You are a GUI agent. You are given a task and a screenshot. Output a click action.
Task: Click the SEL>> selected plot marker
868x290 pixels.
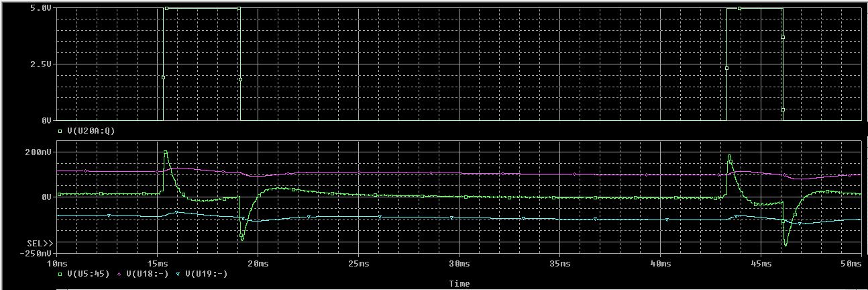tap(40, 242)
